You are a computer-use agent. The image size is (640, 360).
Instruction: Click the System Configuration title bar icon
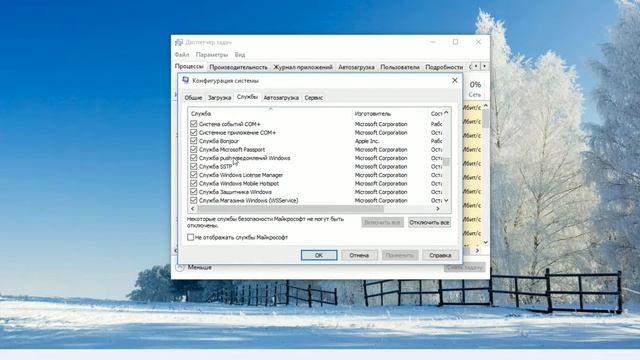pyautogui.click(x=186, y=80)
